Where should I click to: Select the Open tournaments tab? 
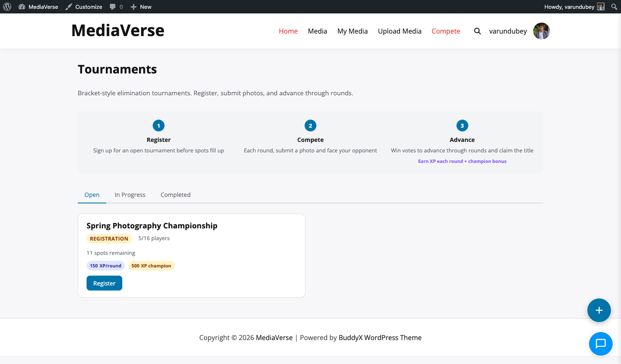pyautogui.click(x=92, y=195)
